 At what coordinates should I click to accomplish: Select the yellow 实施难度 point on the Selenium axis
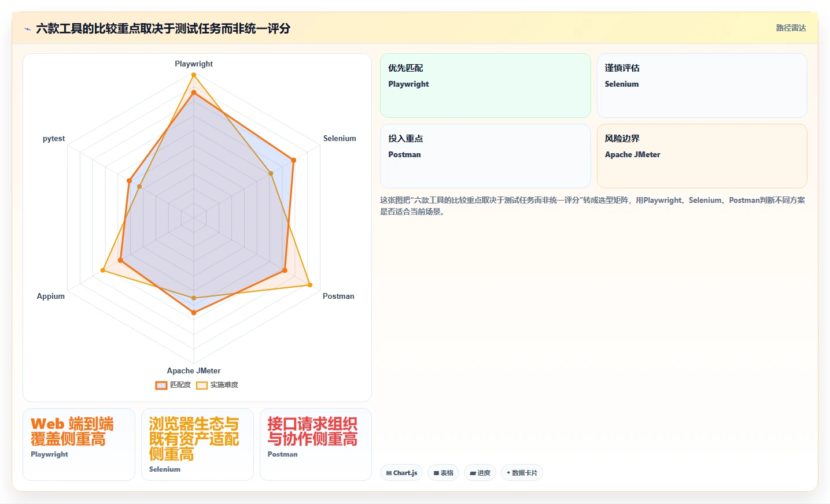point(271,173)
